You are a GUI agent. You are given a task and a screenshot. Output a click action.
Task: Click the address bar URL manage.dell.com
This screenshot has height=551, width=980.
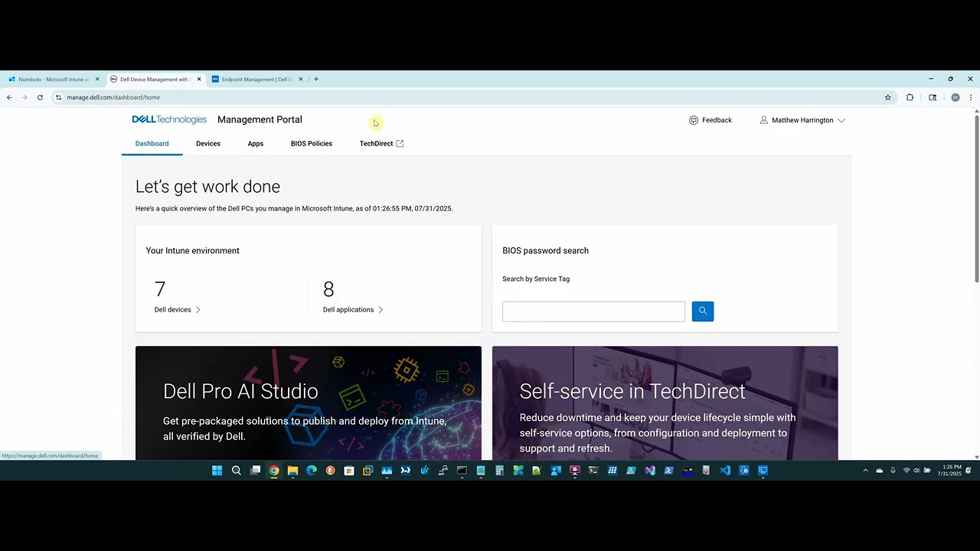(113, 97)
